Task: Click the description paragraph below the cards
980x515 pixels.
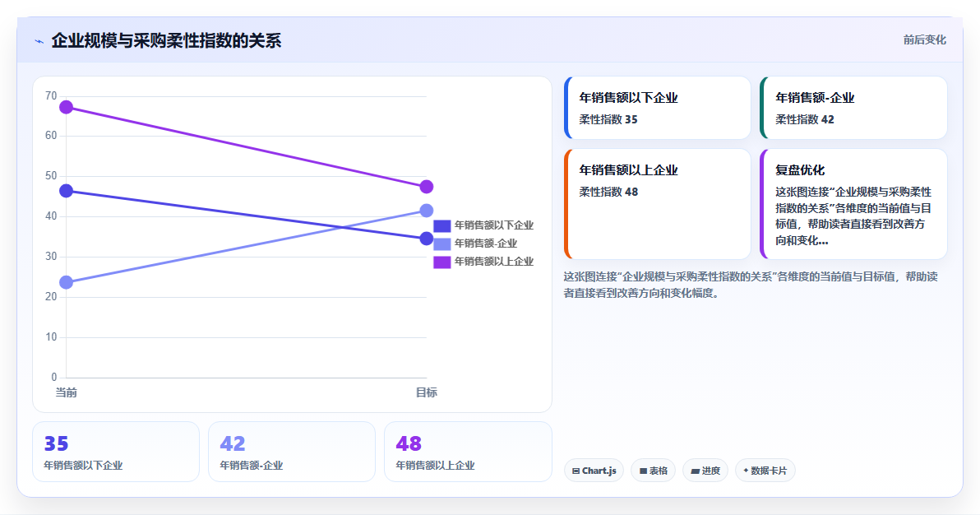Action: [751, 285]
